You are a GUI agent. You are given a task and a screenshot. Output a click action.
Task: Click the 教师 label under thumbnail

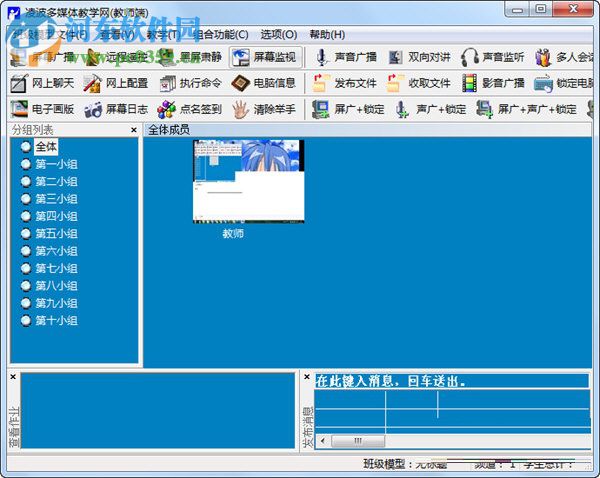coord(233,233)
